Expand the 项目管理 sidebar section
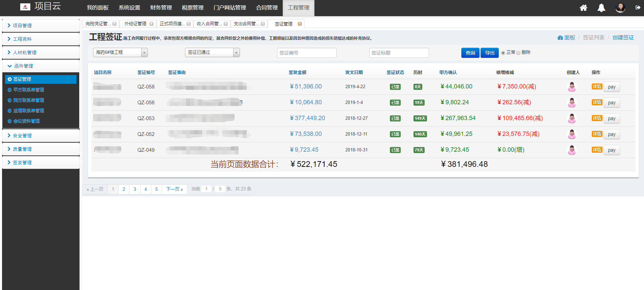The width and height of the screenshot is (644, 290). pyautogui.click(x=41, y=26)
